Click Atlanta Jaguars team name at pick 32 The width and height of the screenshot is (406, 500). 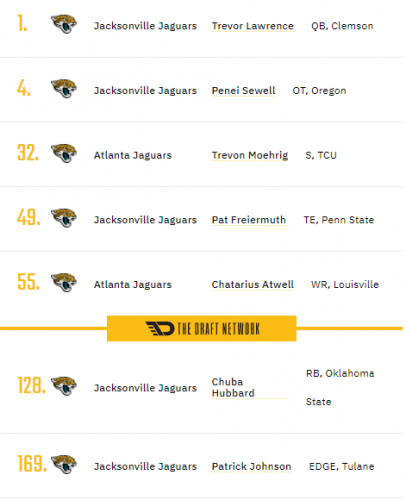click(x=133, y=155)
